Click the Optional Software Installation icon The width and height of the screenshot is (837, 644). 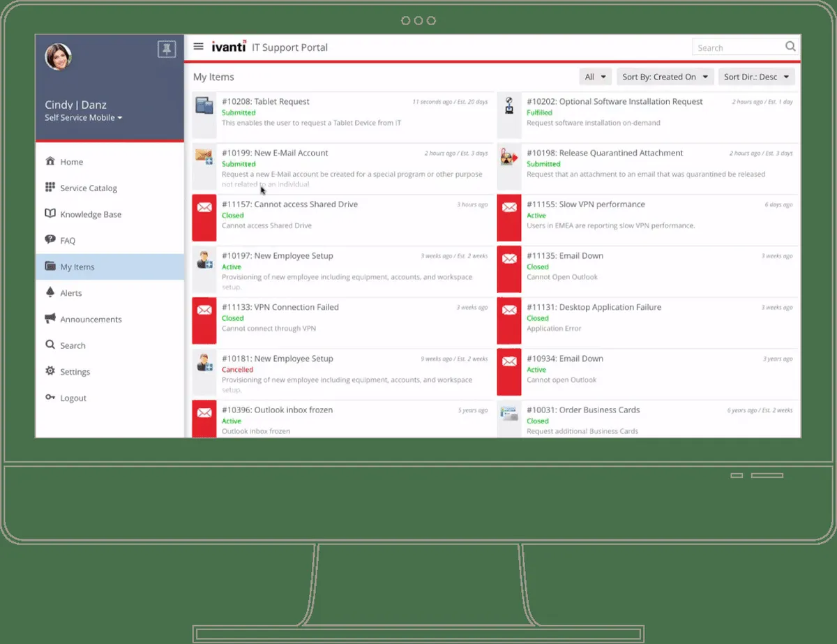509,105
